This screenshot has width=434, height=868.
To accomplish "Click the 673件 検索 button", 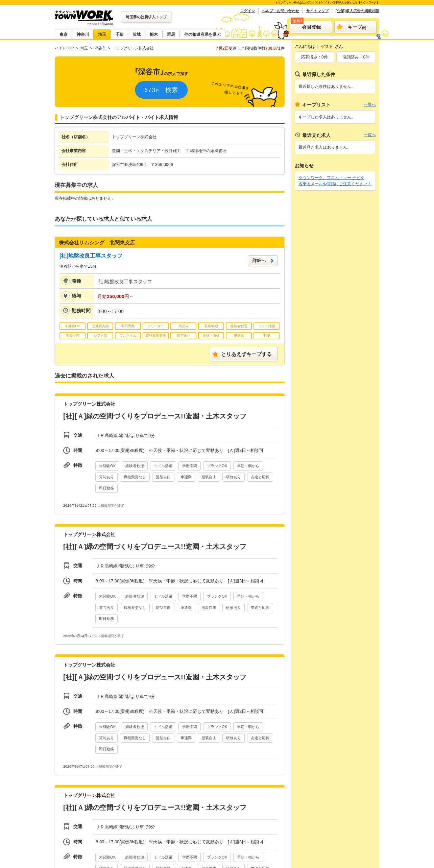I will coord(161,90).
